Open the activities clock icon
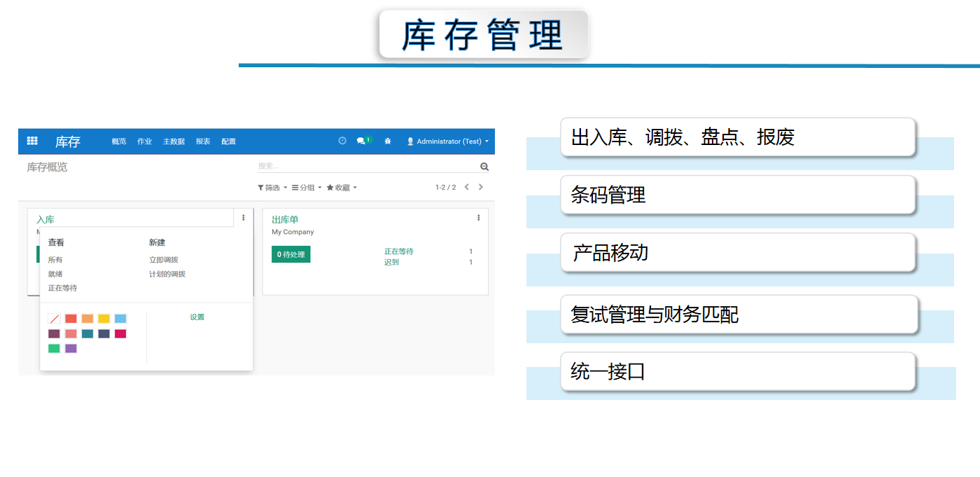980x477 pixels. [342, 141]
